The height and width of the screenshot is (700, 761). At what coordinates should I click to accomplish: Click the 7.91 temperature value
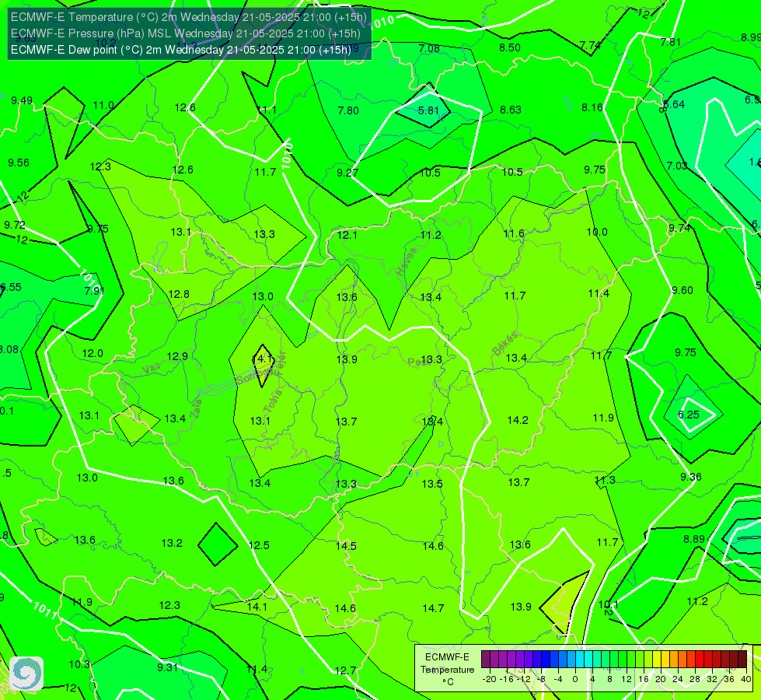(94, 291)
